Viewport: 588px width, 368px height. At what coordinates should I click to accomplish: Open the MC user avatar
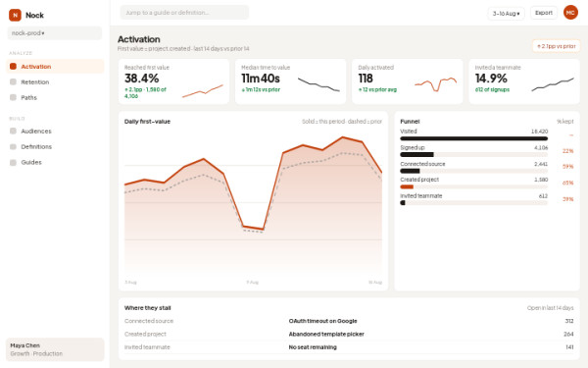[x=570, y=13]
